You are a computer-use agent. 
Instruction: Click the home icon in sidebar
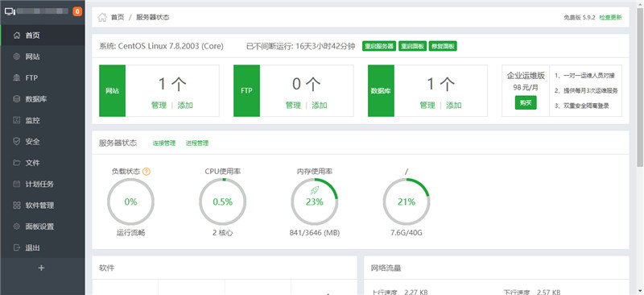click(16, 35)
